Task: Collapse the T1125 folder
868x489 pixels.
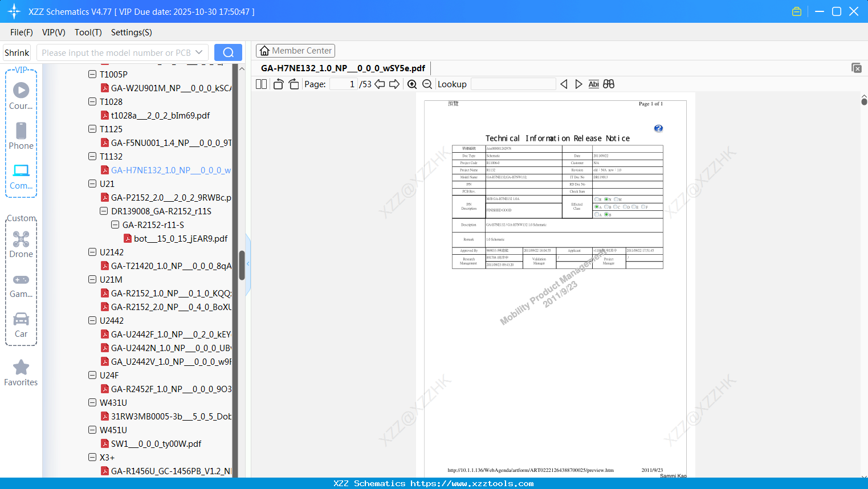Action: [92, 129]
